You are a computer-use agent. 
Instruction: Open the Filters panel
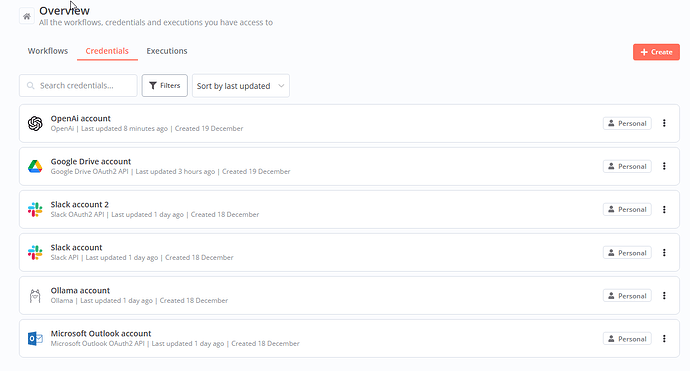[x=165, y=85]
